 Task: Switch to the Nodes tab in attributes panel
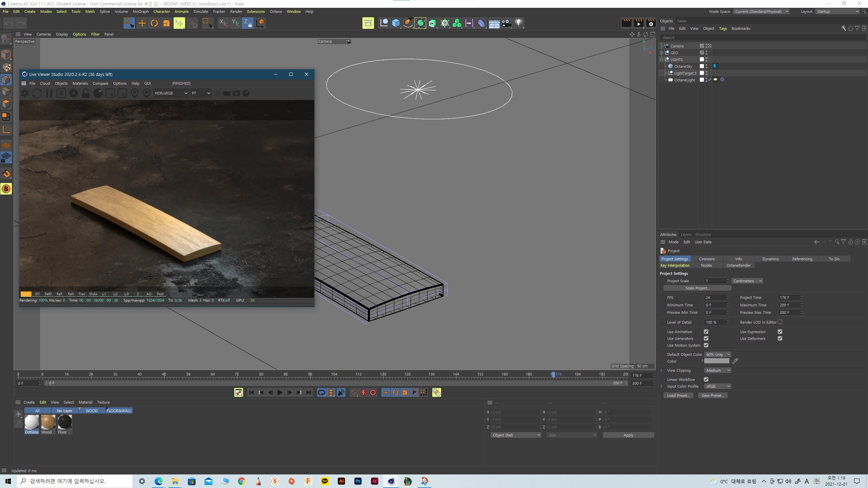707,265
